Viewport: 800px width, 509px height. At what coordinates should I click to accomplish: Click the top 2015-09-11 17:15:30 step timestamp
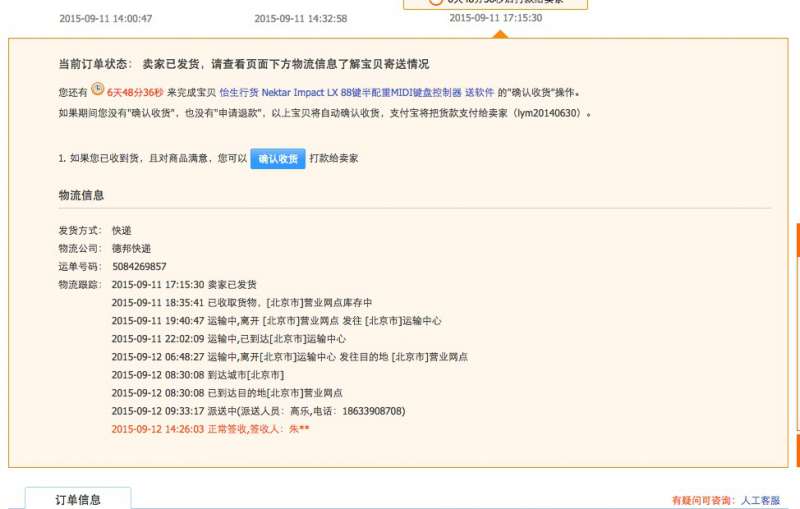click(x=495, y=18)
